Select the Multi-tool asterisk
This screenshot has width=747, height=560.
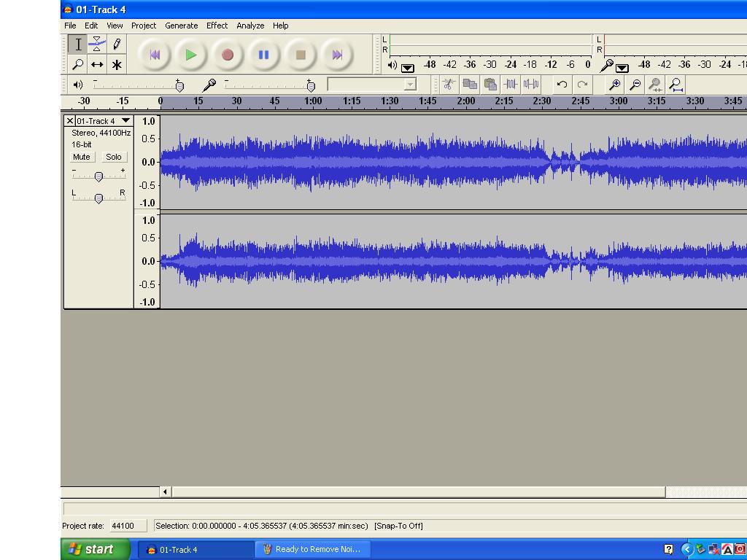pyautogui.click(x=117, y=64)
